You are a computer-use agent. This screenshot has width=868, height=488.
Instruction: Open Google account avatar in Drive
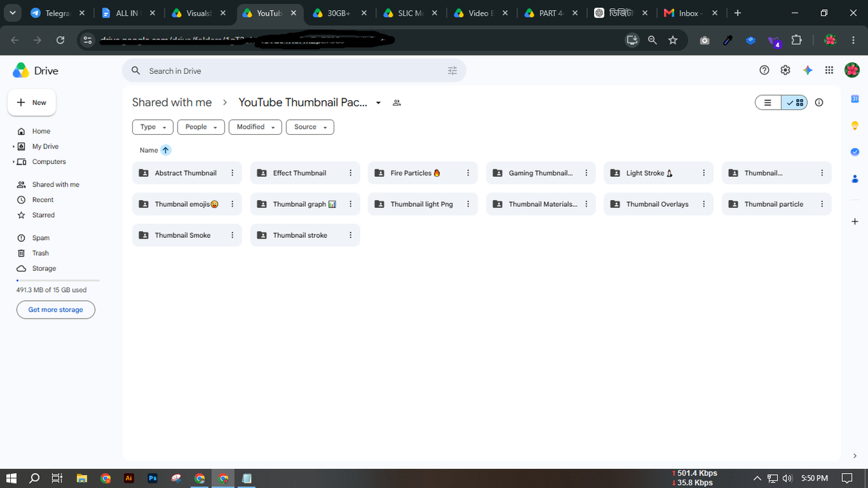(x=852, y=70)
